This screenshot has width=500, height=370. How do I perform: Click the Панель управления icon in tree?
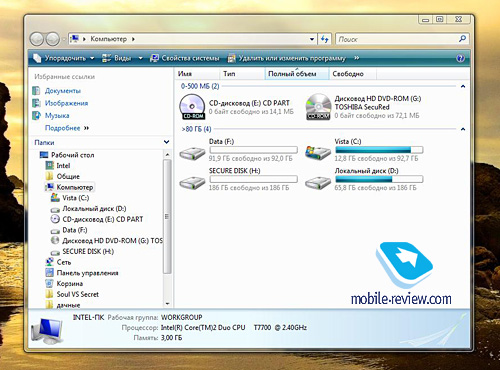[49, 273]
